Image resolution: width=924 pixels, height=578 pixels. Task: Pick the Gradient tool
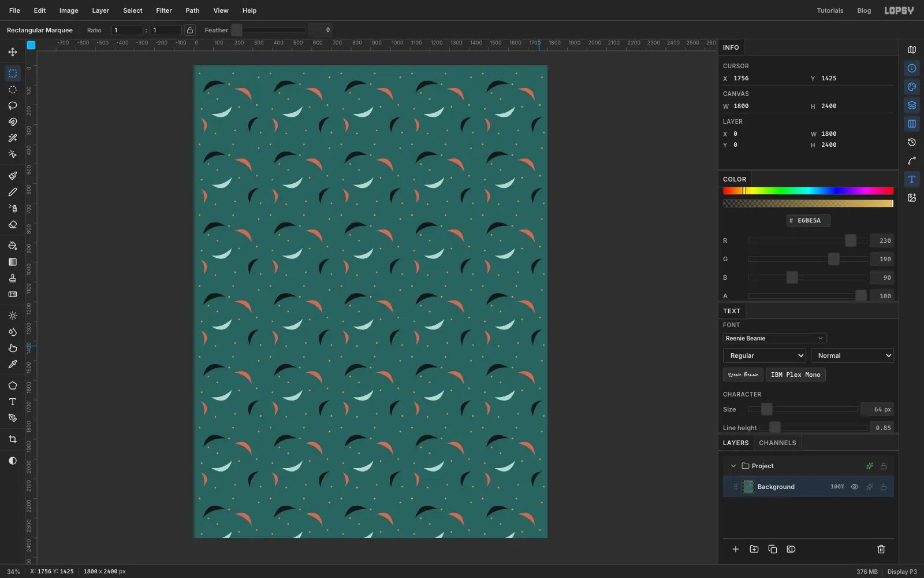pos(13,262)
